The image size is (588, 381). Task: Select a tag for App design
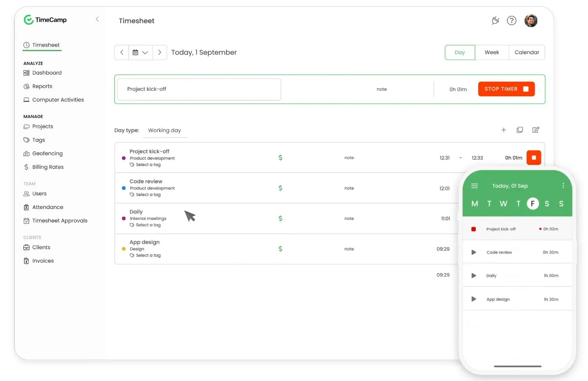coord(145,255)
